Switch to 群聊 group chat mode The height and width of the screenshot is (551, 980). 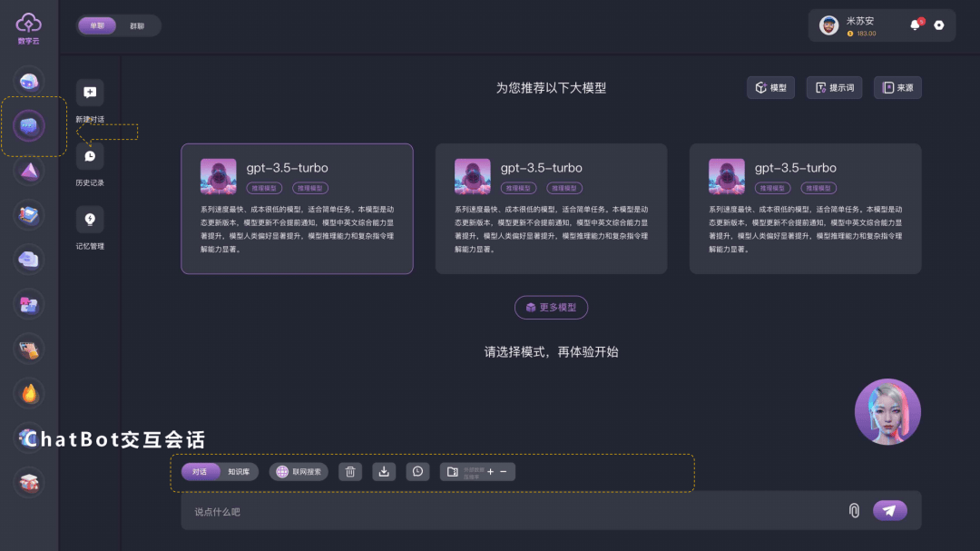point(137,25)
